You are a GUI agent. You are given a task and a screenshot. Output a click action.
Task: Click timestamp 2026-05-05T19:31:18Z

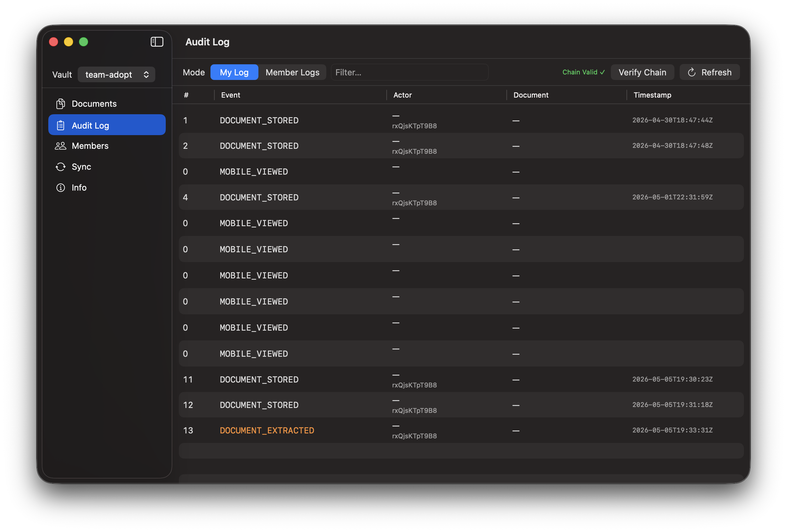pyautogui.click(x=672, y=405)
